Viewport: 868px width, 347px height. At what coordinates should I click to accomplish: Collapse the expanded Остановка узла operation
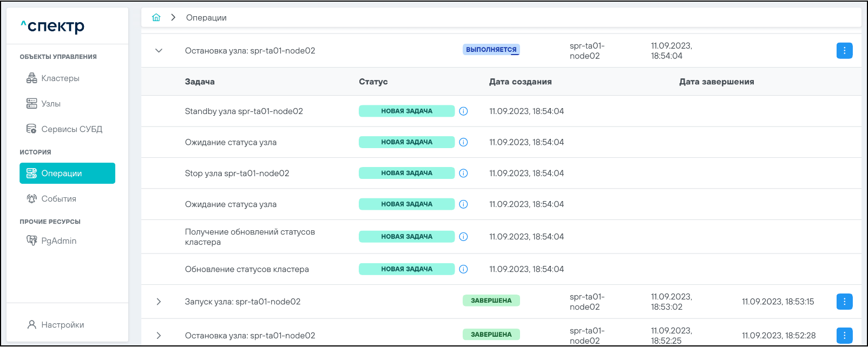coord(159,51)
